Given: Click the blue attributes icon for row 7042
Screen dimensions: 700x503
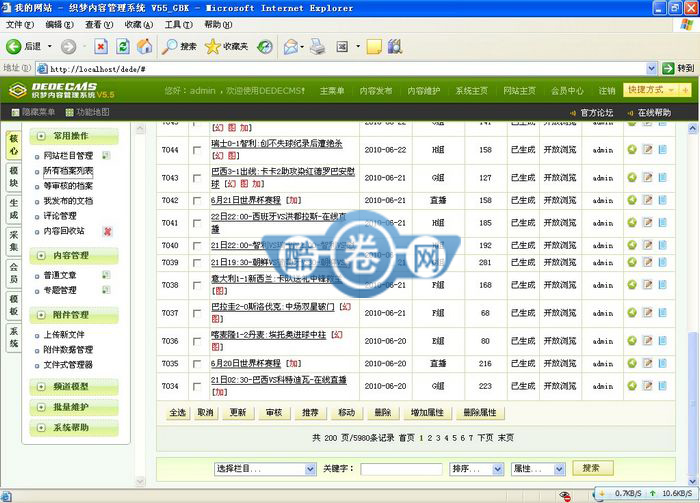Looking at the screenshot, I should (x=662, y=200).
